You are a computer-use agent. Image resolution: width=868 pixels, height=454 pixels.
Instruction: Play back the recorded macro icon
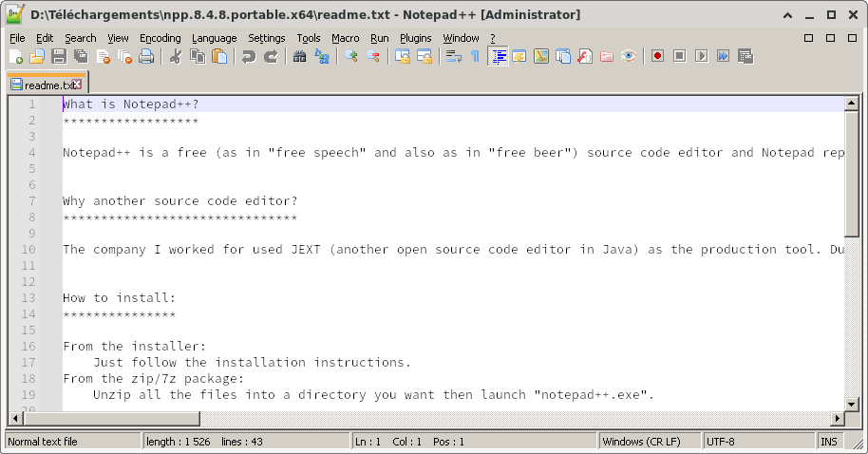(x=702, y=56)
